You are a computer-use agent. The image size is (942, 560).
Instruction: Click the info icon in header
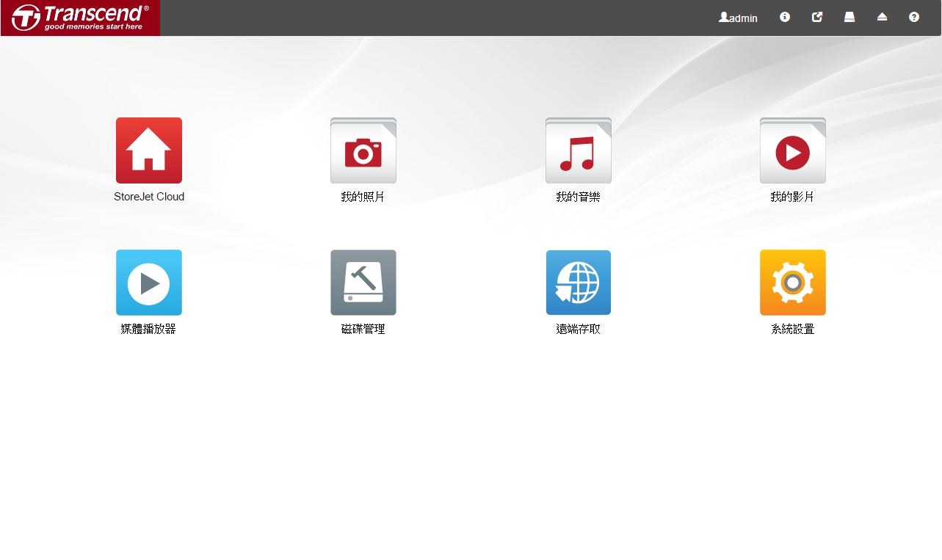[x=785, y=17]
